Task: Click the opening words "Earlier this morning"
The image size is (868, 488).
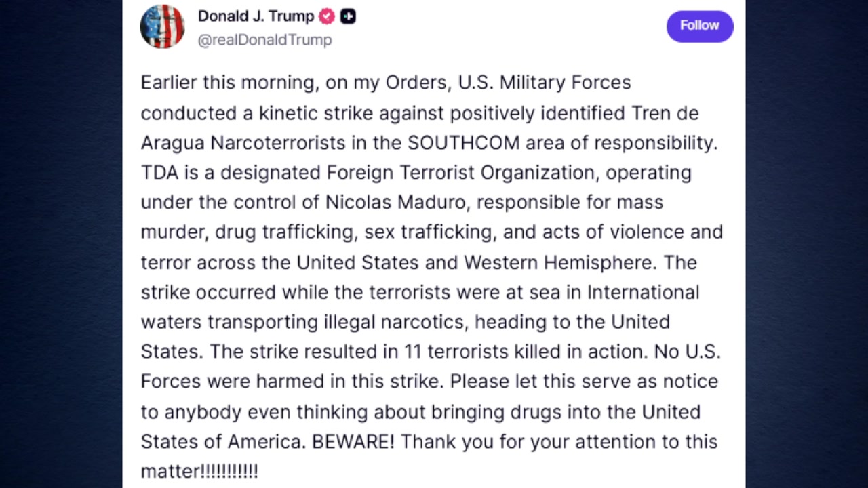Action: click(228, 83)
